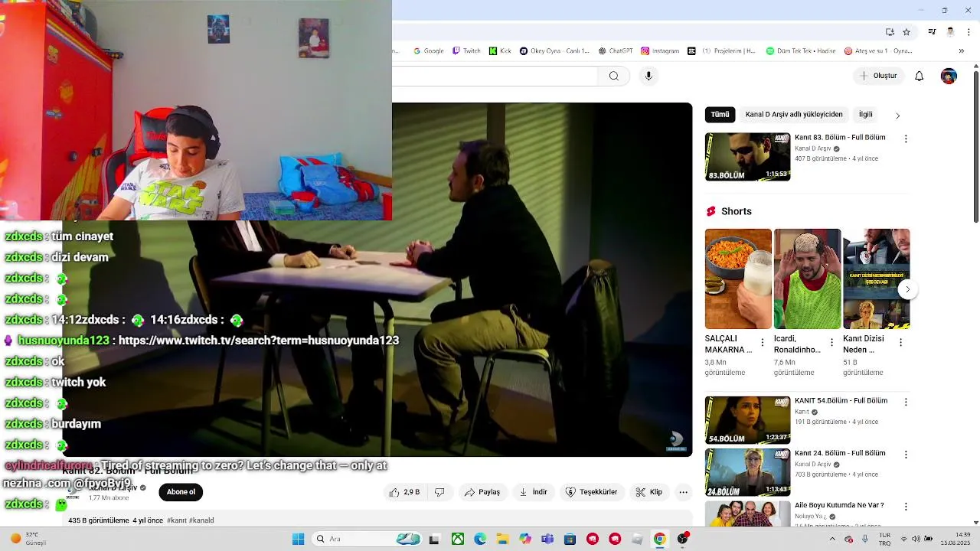The image size is (980, 551).
Task: Click the #kanıt hashtag
Action: 176,520
